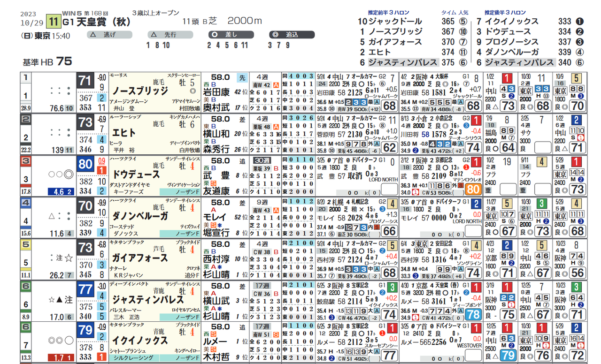Image resolution: width=601 pixels, height=364 pixels.
Task: Click the 基準HB 75 value
Action: pyautogui.click(x=47, y=61)
